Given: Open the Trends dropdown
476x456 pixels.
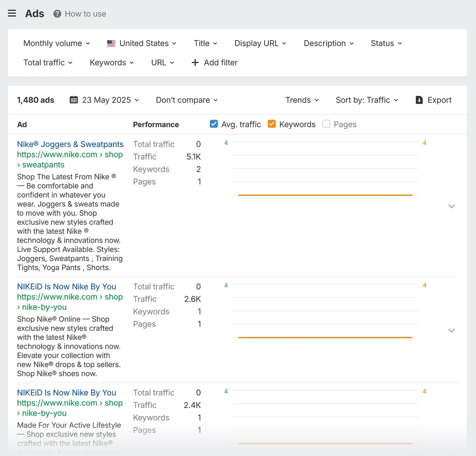Looking at the screenshot, I should (302, 100).
